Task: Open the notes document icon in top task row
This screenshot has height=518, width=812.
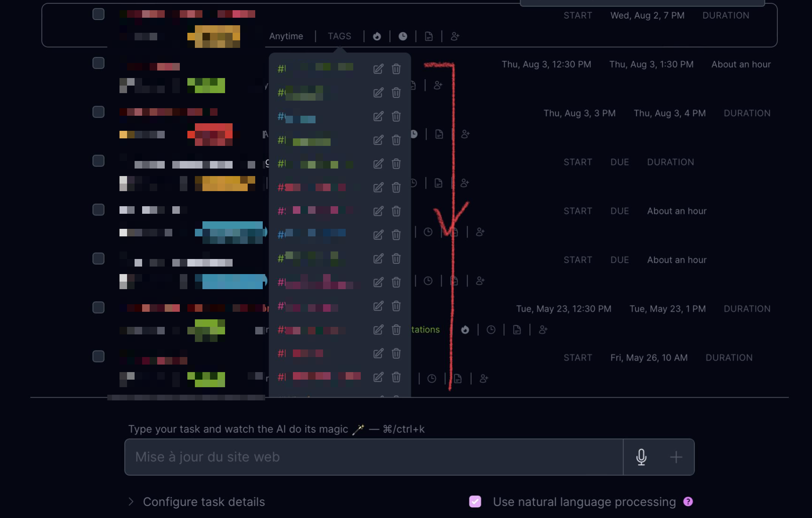Action: pyautogui.click(x=429, y=36)
